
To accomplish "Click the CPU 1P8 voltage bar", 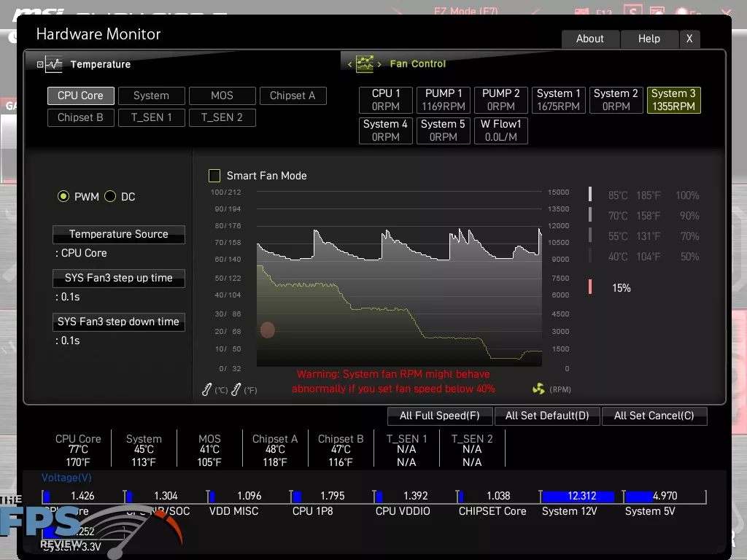I will (332, 497).
